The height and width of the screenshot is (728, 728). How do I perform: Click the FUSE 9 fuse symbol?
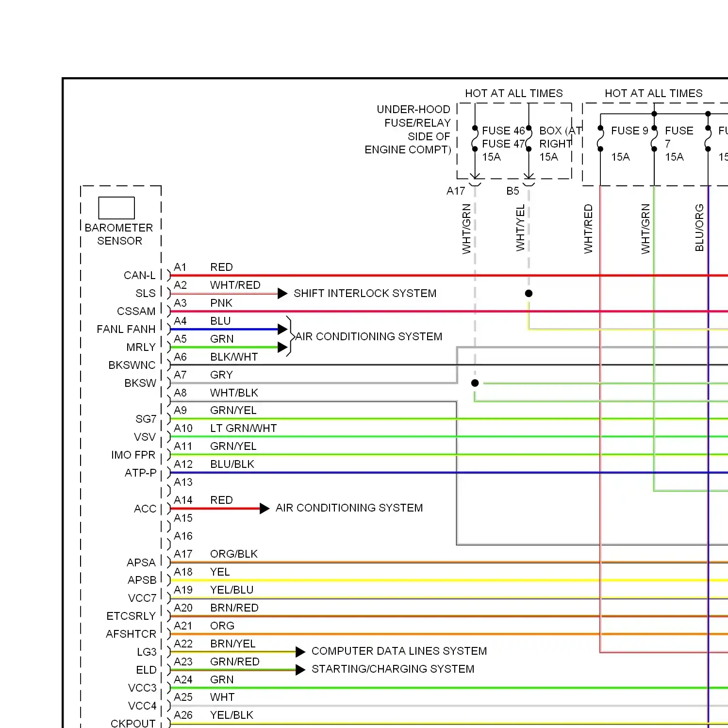point(600,139)
